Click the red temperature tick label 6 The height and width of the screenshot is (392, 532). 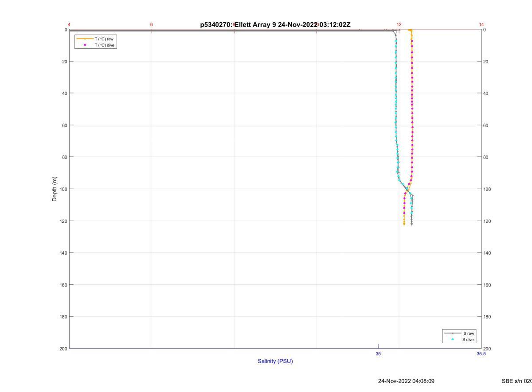tap(152, 25)
